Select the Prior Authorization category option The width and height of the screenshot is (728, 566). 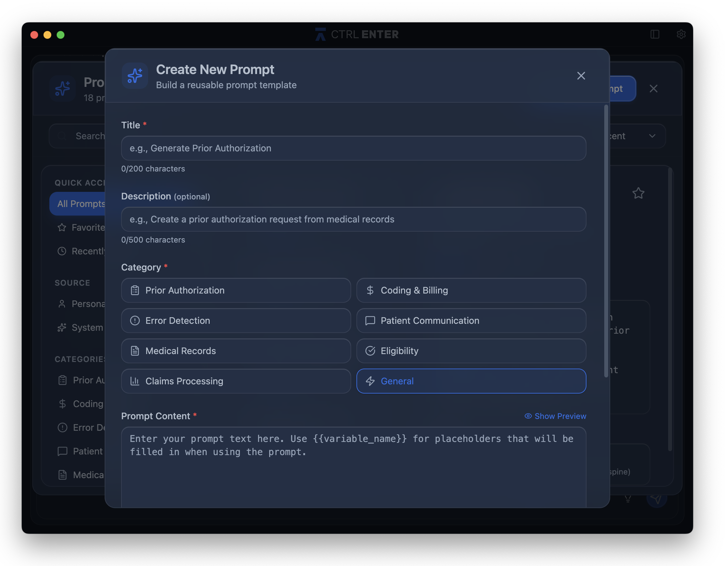click(x=236, y=290)
